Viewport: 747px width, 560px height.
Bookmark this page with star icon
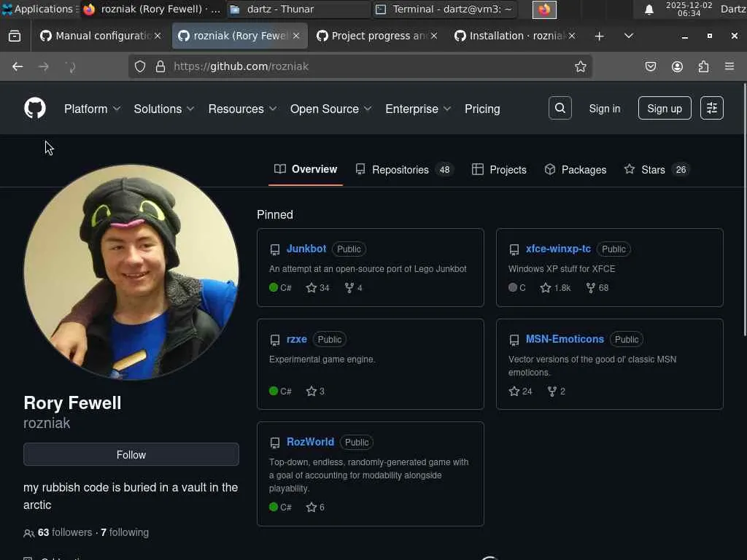tap(580, 66)
